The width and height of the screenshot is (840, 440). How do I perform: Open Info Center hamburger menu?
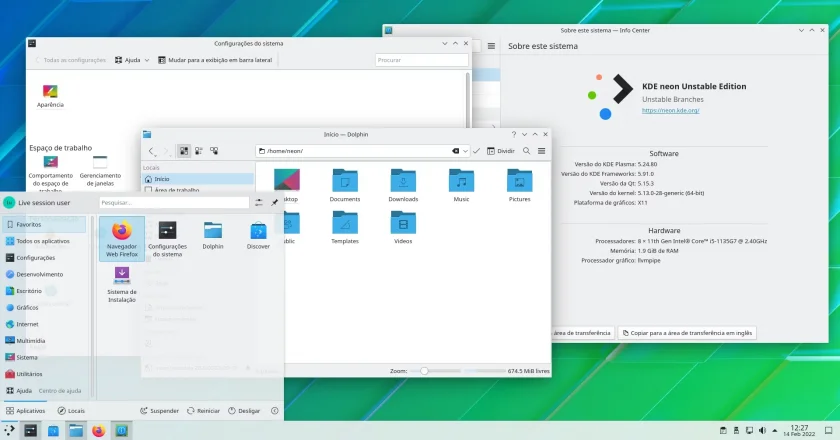click(x=491, y=46)
